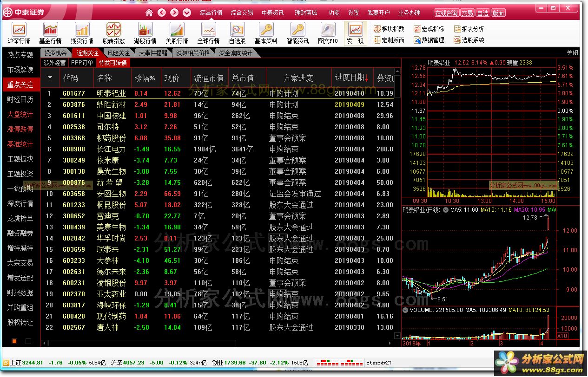Open 股转指数 toolbar icon
The width and height of the screenshot is (588, 377).
point(113,34)
